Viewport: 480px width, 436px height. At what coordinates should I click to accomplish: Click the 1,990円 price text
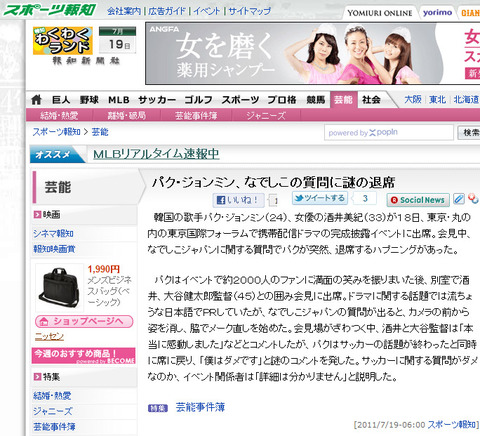(x=104, y=269)
